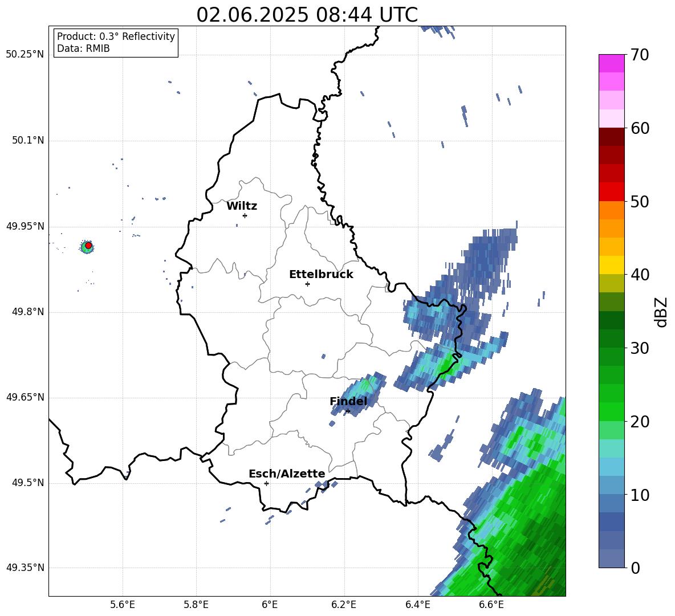Click the bright green colorbar segment near 20
675x616 pixels.
pyautogui.click(x=611, y=411)
